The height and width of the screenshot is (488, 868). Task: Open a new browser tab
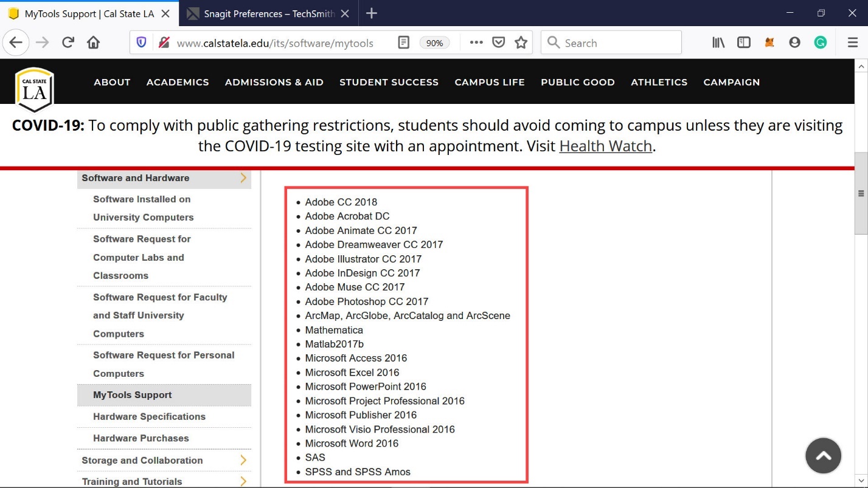tap(372, 13)
